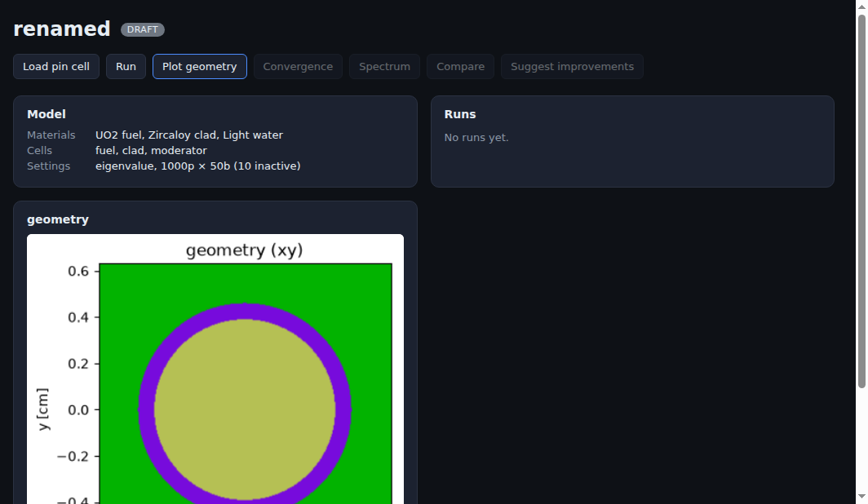Click the Materials label in Model panel
Screen dimensions: 868x504
click(x=51, y=135)
